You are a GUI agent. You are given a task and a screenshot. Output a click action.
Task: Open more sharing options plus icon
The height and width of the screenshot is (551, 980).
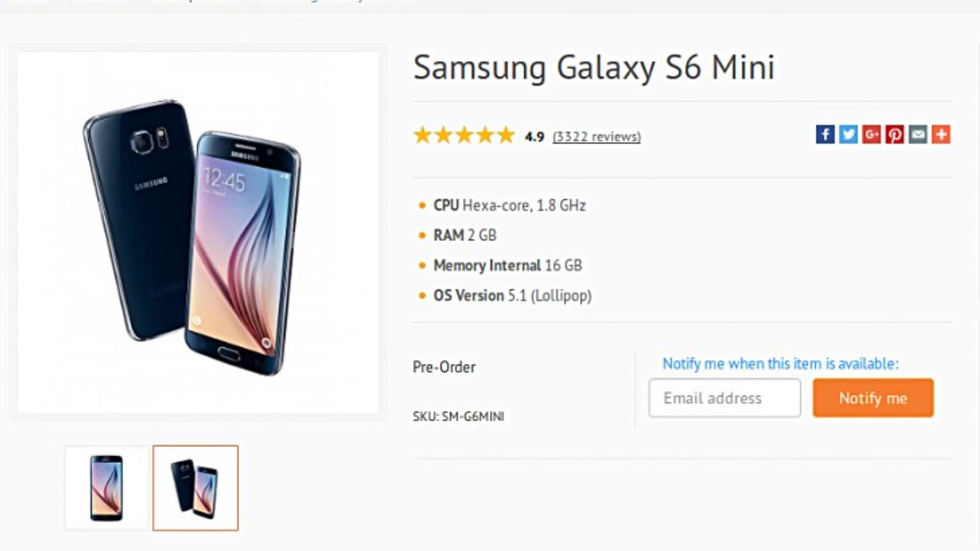tap(941, 134)
